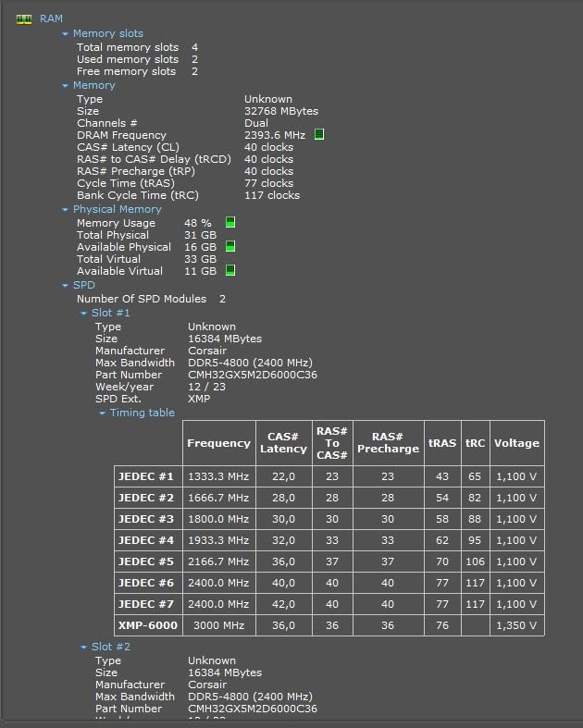Screen dimensions: 583x728
Task: Click Slot #1 DDR5-4800 Max Bandwidth value
Action: 251,363
